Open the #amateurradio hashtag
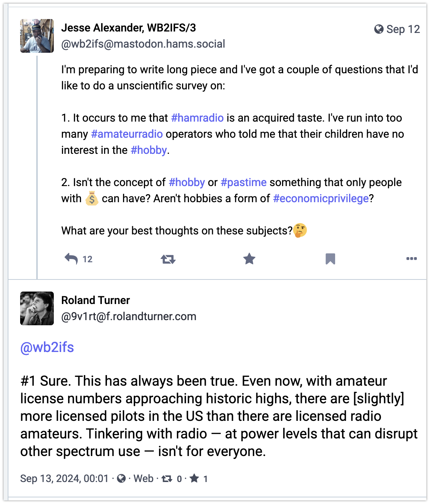The image size is (430, 504). 127,134
